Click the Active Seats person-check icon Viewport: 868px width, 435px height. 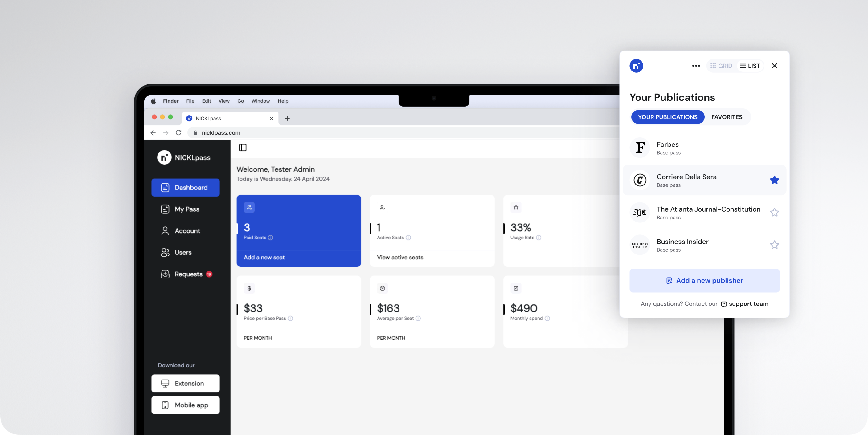click(382, 207)
